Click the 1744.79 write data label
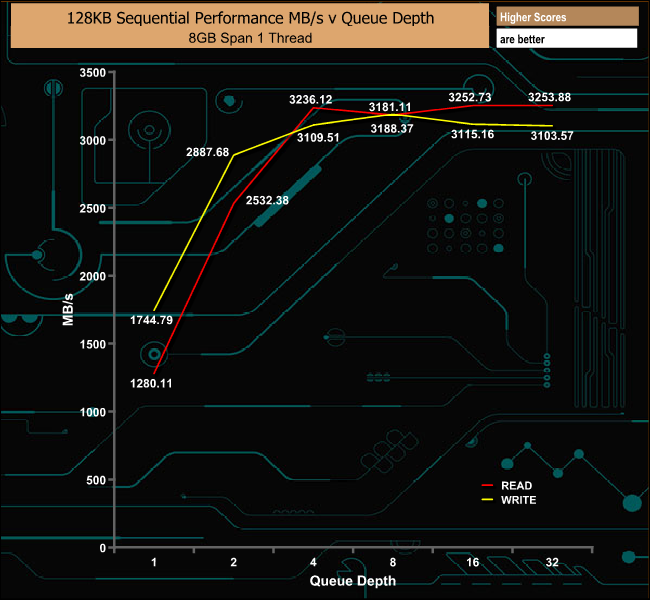Image resolution: width=650 pixels, height=600 pixels. [x=151, y=320]
